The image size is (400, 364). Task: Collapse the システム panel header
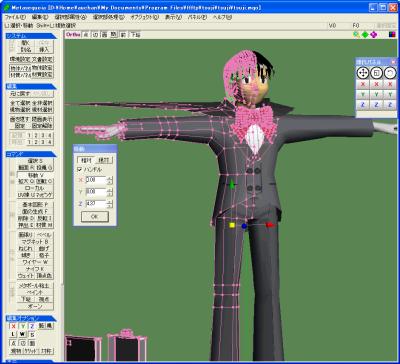pos(31,36)
